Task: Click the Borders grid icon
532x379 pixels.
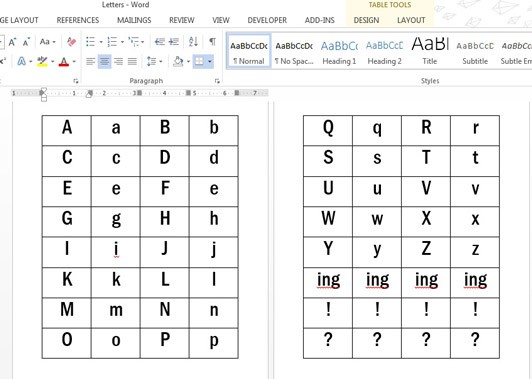Action: (199, 61)
